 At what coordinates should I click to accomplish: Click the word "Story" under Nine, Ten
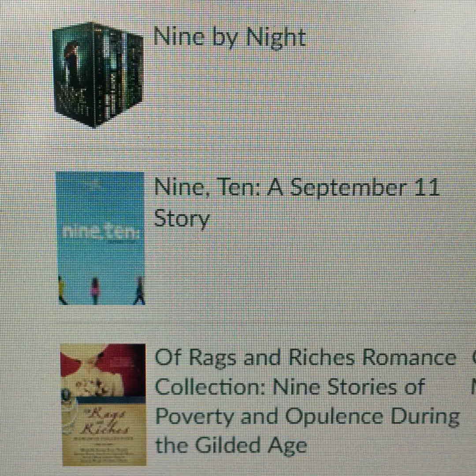[182, 219]
